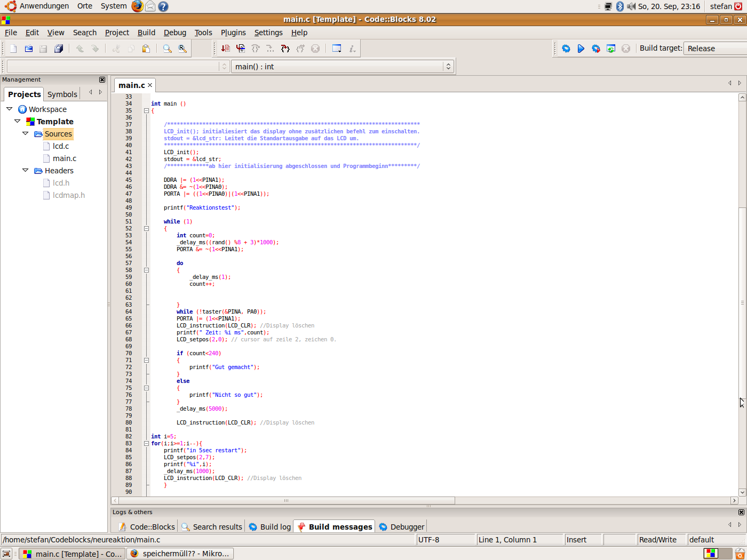This screenshot has width=747, height=560.
Task: Click the Run to cursor debug icon
Action: pyautogui.click(x=241, y=49)
